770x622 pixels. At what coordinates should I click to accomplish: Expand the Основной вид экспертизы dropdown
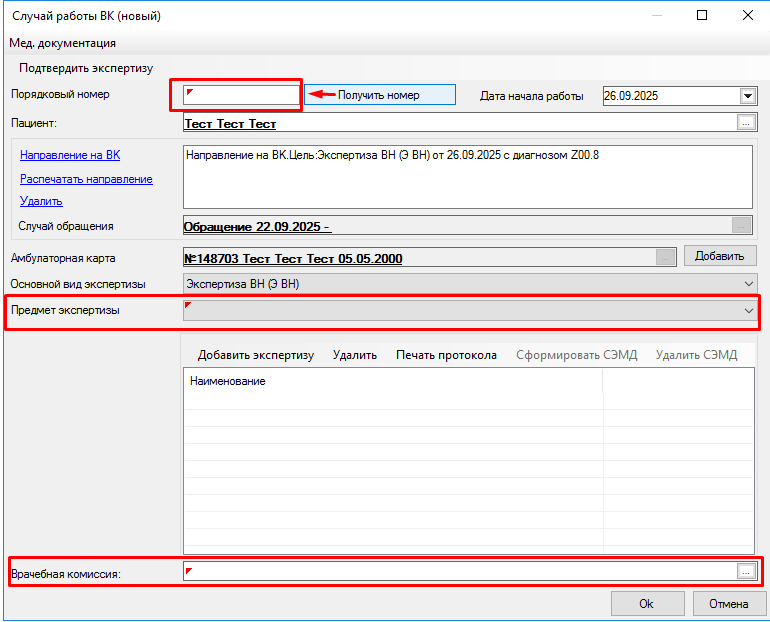tap(750, 284)
